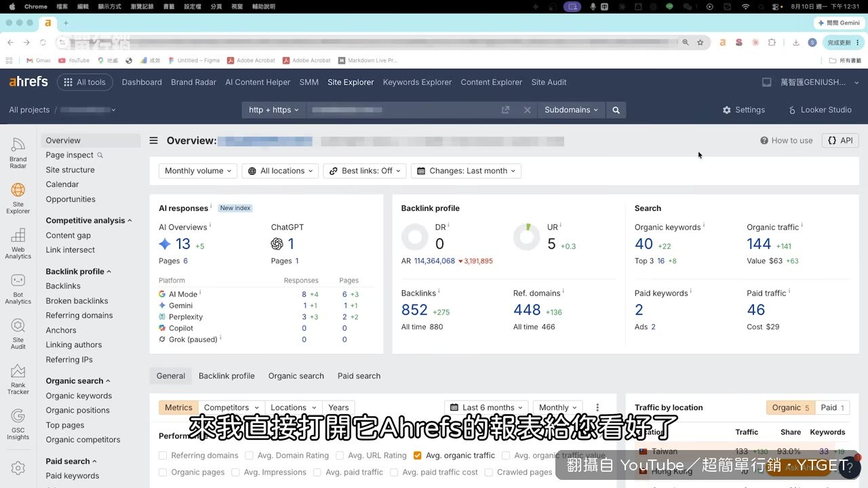Enable Organic pages checkbox

pyautogui.click(x=163, y=472)
